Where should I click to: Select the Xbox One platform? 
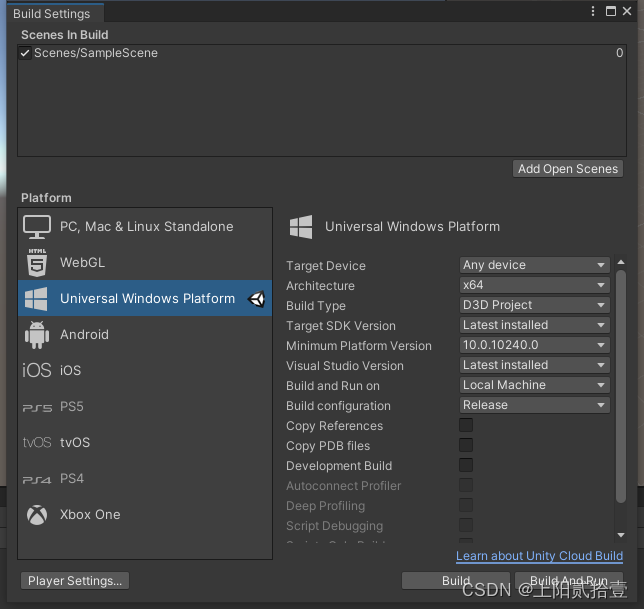click(145, 515)
